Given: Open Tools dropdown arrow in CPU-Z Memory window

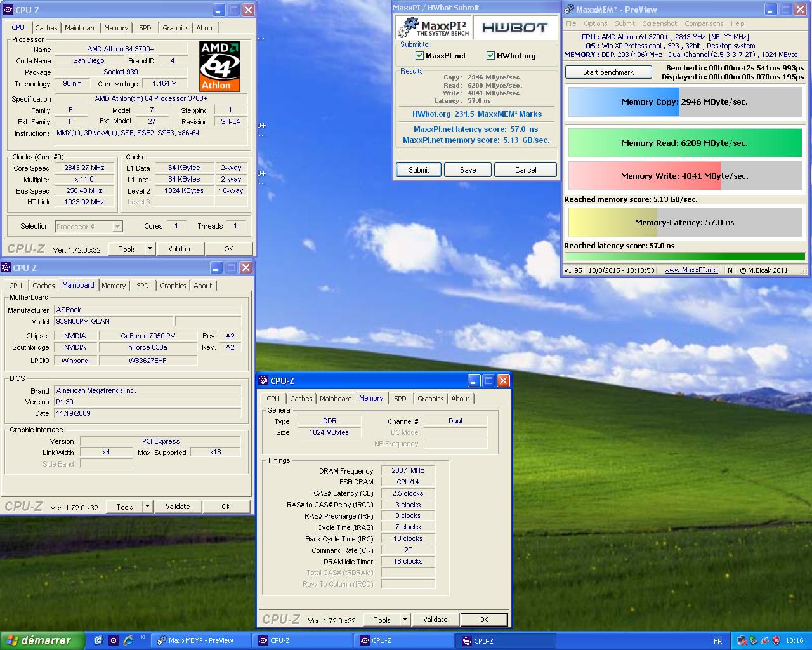Looking at the screenshot, I should 405,620.
